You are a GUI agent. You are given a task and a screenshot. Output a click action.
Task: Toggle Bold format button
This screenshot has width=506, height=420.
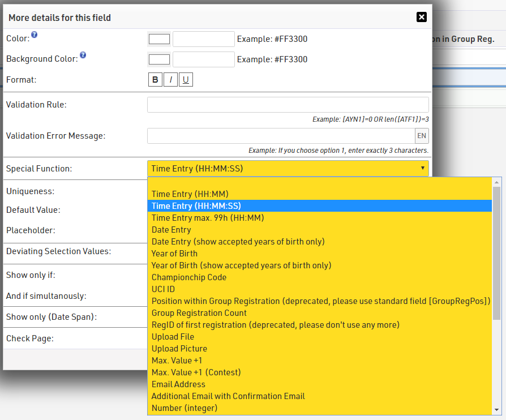155,80
